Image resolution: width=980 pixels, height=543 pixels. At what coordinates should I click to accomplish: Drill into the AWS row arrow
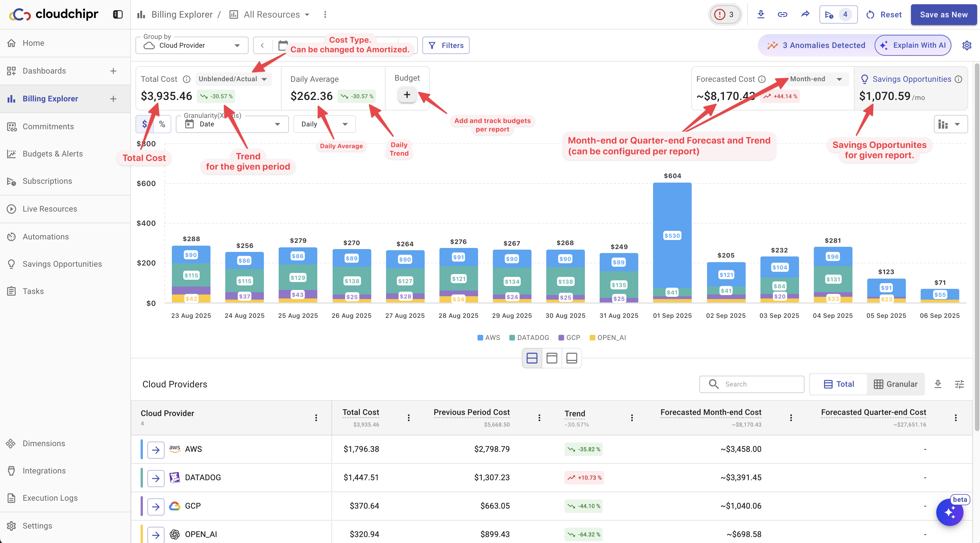coord(156,450)
